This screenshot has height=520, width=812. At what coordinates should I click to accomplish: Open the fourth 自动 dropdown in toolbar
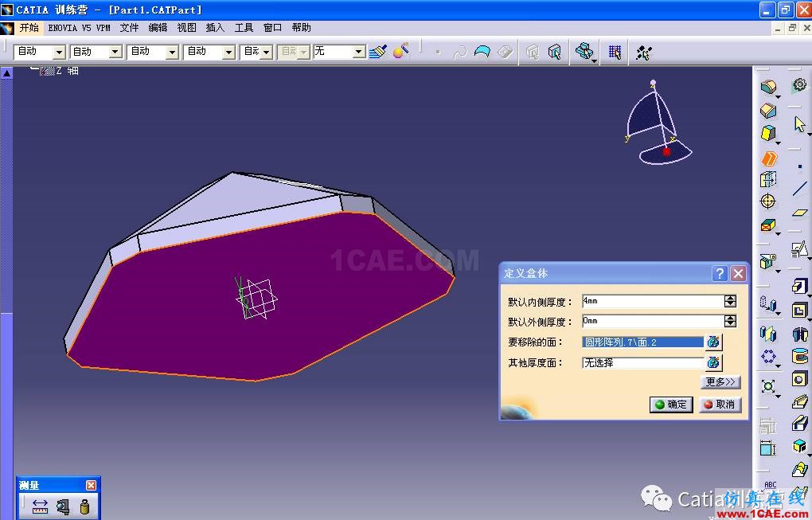click(229, 52)
